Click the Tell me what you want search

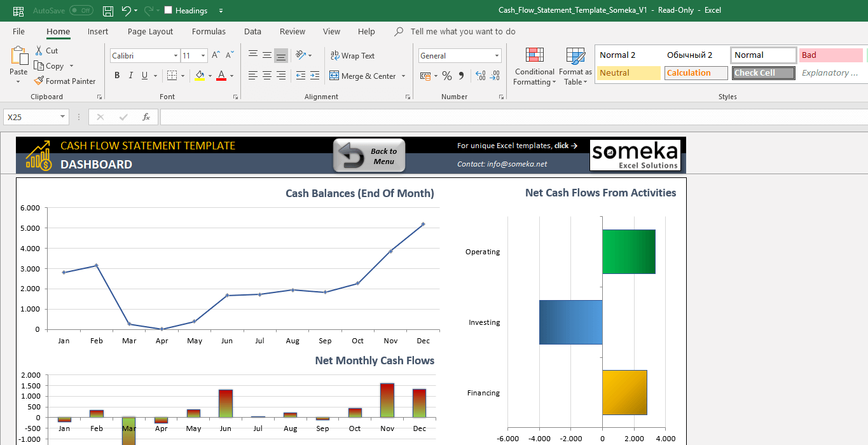[462, 31]
